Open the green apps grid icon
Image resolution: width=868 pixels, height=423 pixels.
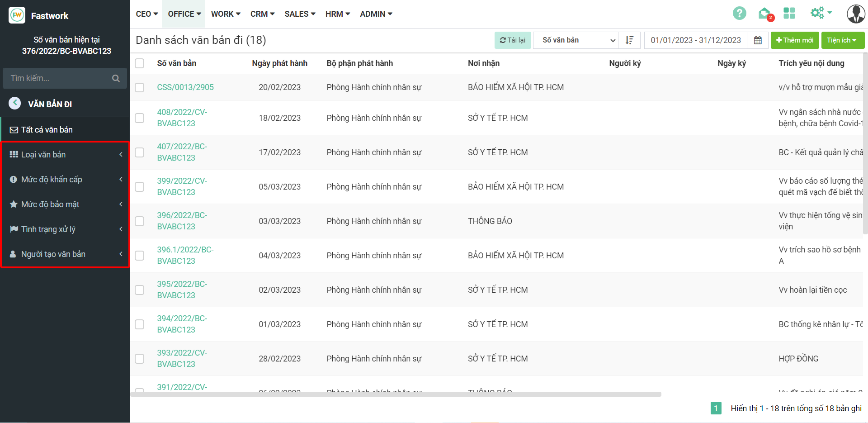coord(789,14)
